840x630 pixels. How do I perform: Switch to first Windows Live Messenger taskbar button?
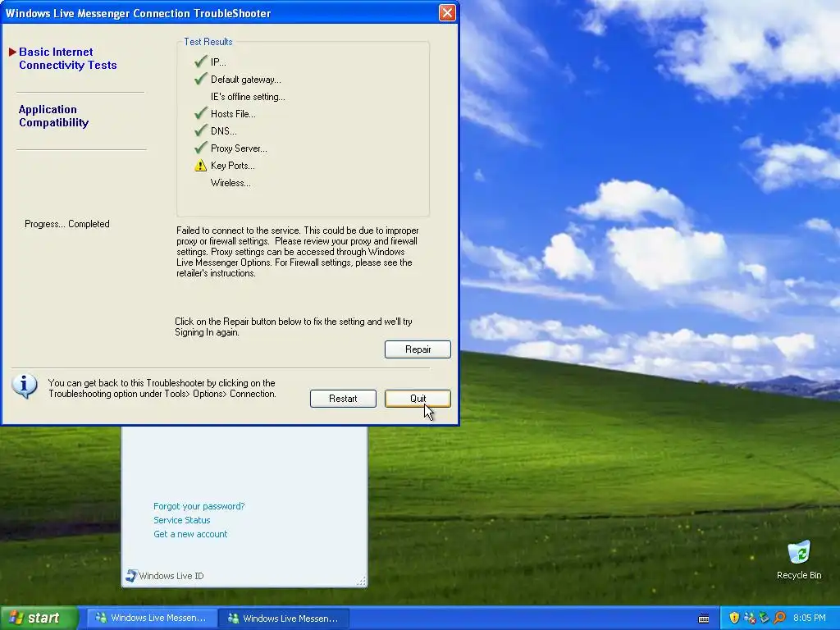[x=152, y=618]
